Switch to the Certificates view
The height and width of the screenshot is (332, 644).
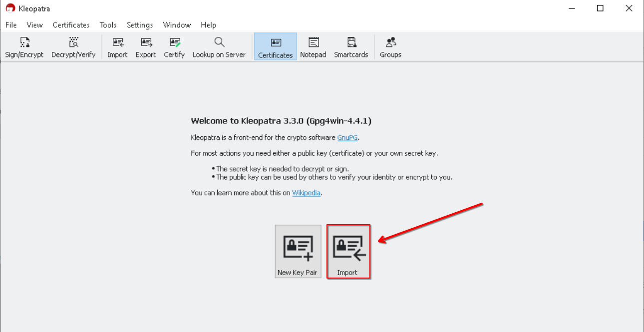pyautogui.click(x=276, y=47)
